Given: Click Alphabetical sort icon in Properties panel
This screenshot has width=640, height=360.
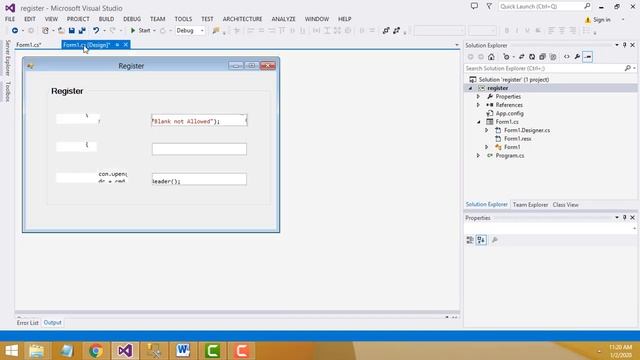Looking at the screenshot, I should (x=481, y=240).
